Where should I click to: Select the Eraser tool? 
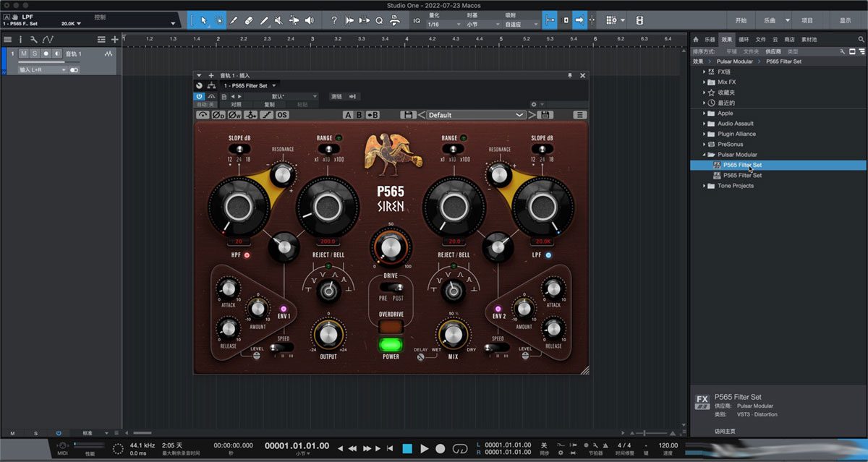pyautogui.click(x=249, y=20)
